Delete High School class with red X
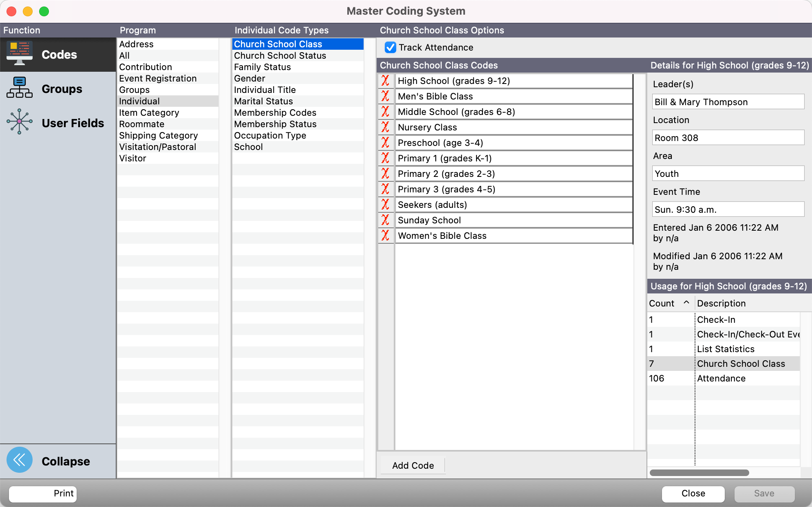Image resolution: width=812 pixels, height=507 pixels. [x=385, y=81]
